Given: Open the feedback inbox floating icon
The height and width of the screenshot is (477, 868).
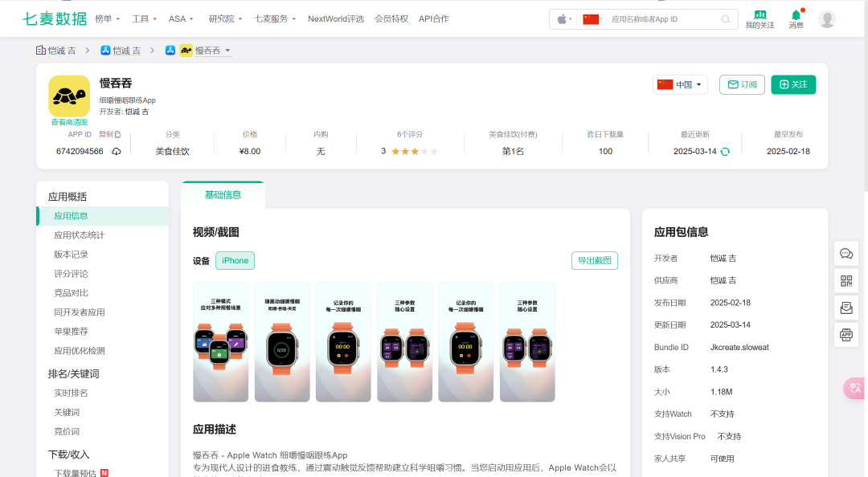Looking at the screenshot, I should 845,308.
